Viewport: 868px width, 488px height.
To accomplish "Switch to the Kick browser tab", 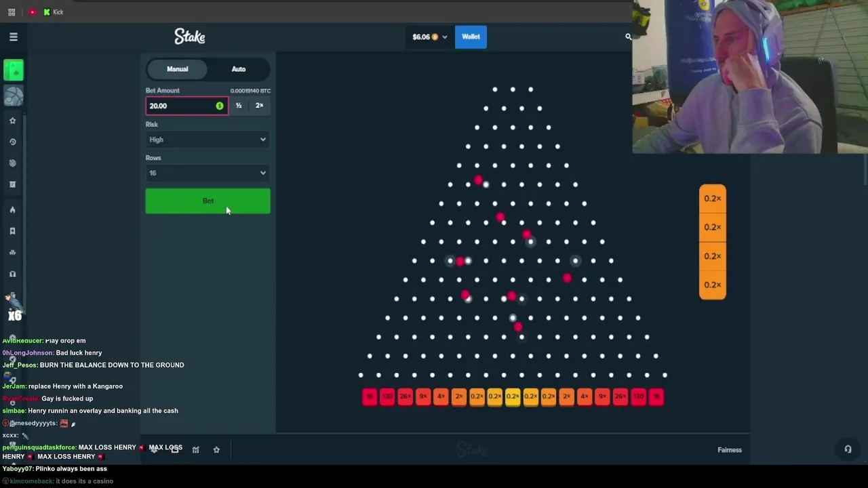I will click(54, 12).
